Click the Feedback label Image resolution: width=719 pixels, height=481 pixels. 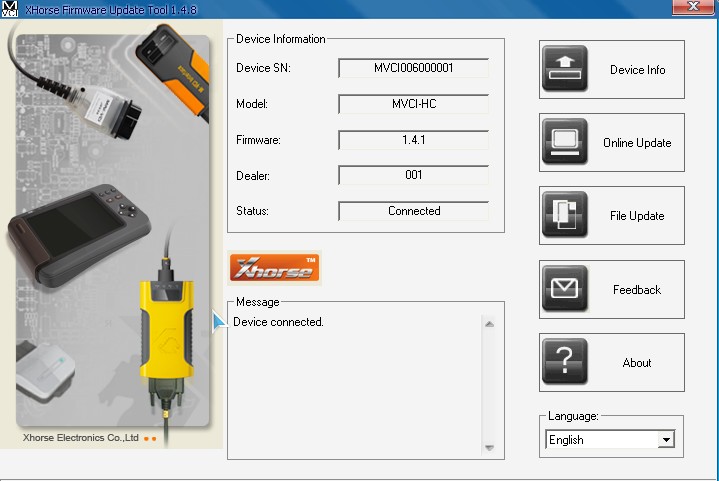[x=637, y=290]
